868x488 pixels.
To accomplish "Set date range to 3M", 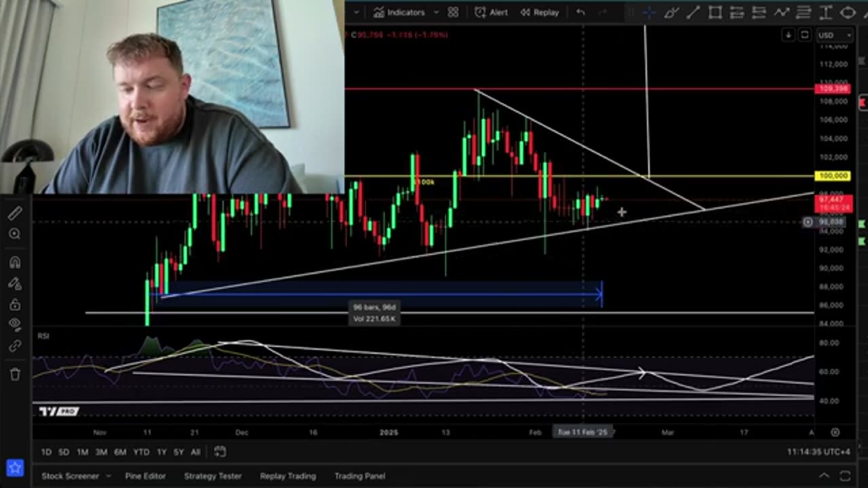I will [x=101, y=452].
